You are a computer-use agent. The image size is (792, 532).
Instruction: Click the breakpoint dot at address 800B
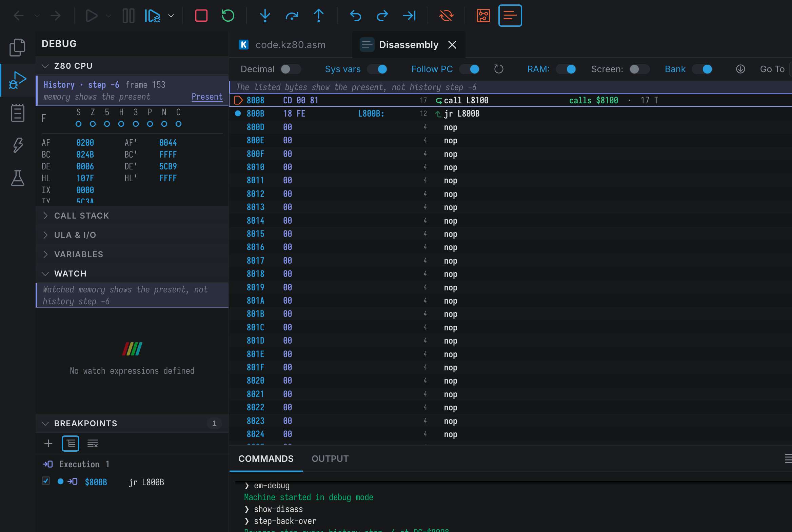[x=238, y=113]
